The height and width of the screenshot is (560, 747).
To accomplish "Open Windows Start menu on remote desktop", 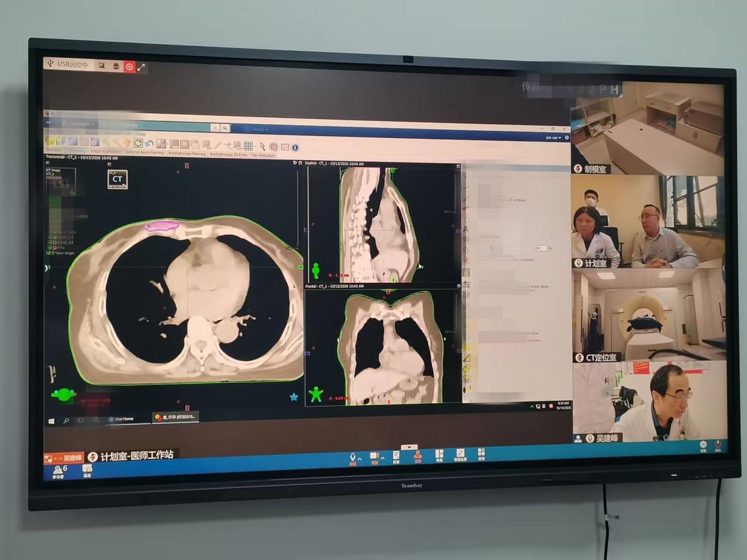I will click(x=51, y=421).
